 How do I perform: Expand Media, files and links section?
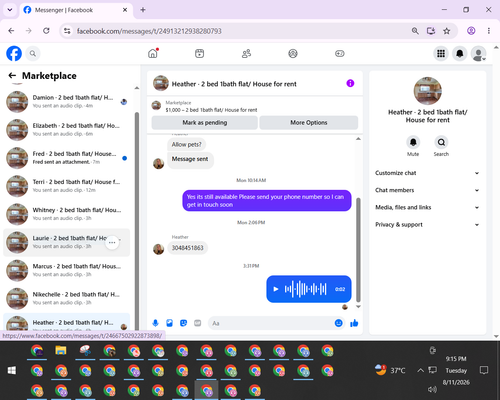coord(427,207)
